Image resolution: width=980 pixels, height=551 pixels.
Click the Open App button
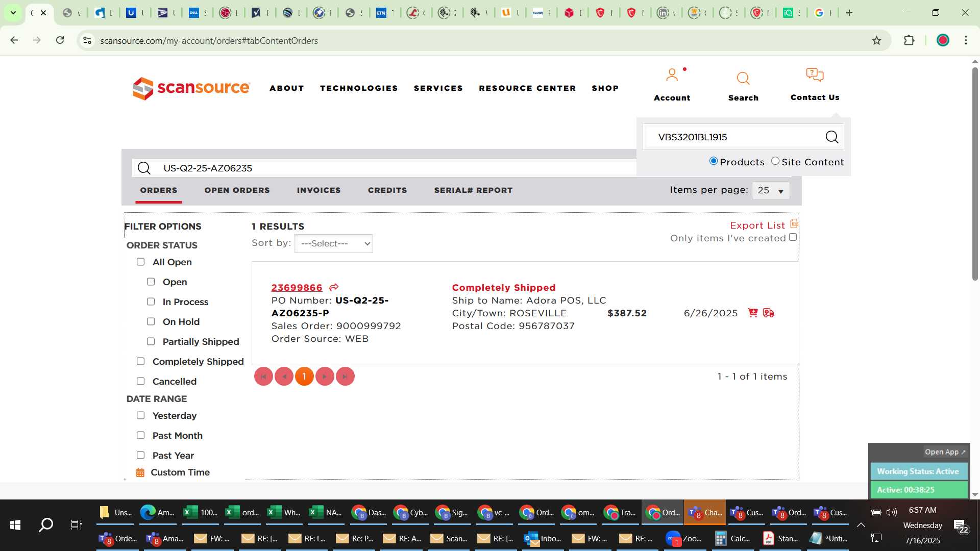(945, 452)
